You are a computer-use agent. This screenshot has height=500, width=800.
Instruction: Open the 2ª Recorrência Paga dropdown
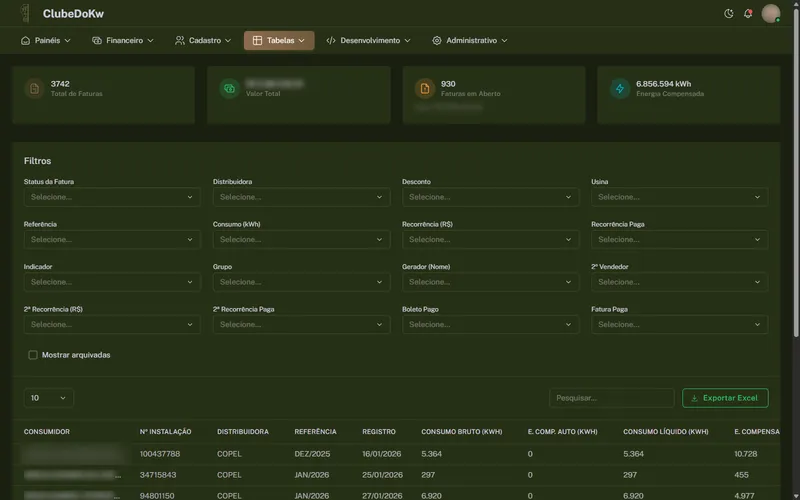302,324
